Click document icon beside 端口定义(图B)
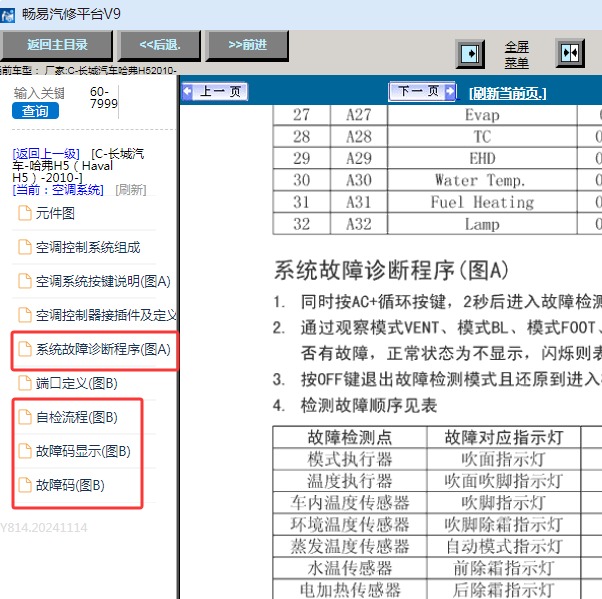The image size is (602, 599). (x=25, y=383)
